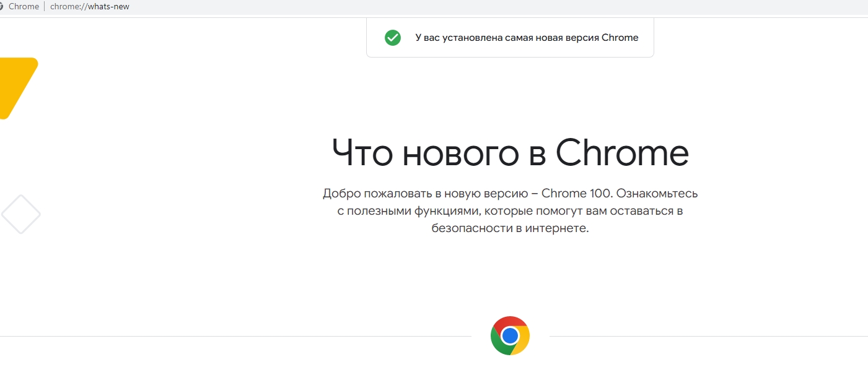The image size is (868, 375).
Task: Click the Chrome site info chip in address bar
Action: (20, 7)
